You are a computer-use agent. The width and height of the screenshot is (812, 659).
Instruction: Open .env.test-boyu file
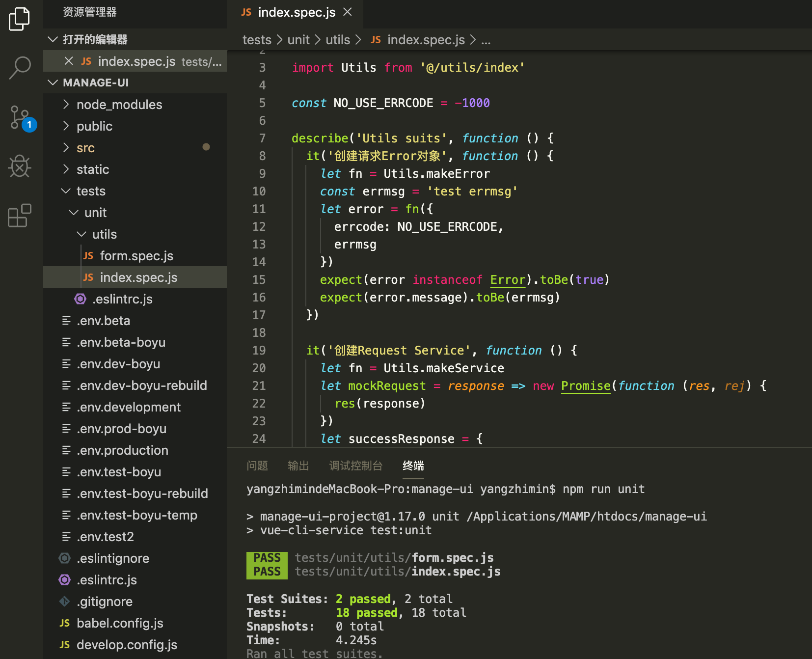pos(135,472)
